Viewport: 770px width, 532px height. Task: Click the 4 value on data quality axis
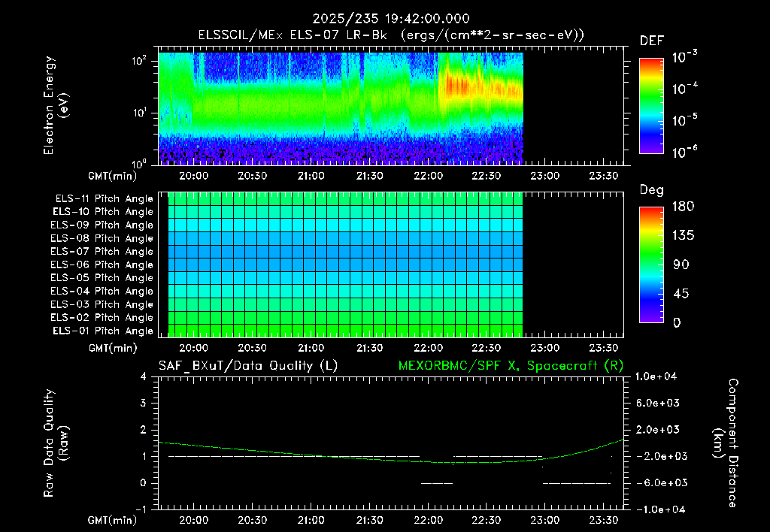tap(144, 376)
